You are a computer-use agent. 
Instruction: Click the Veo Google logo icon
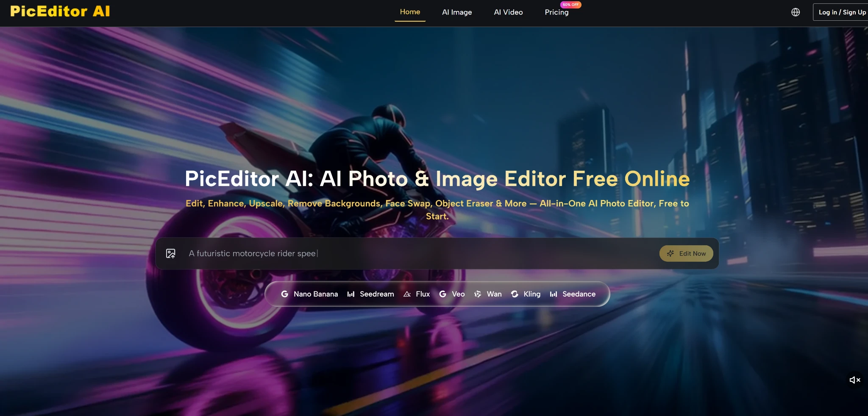(443, 294)
